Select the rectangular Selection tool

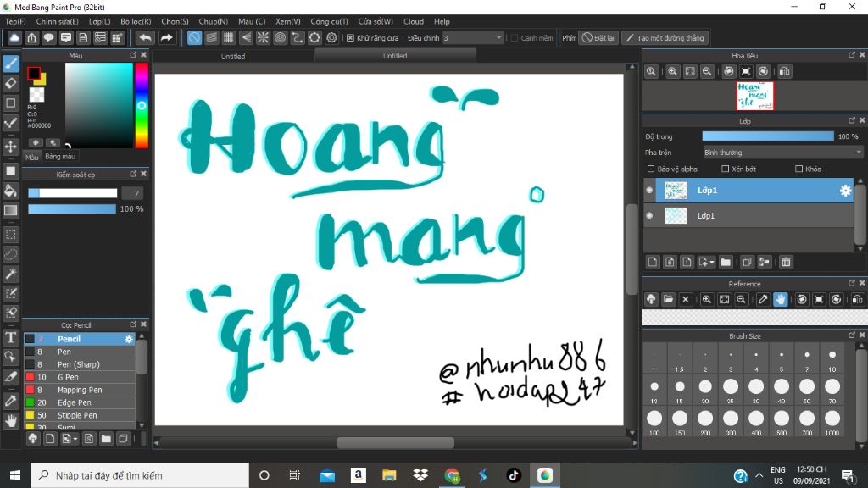(10, 235)
